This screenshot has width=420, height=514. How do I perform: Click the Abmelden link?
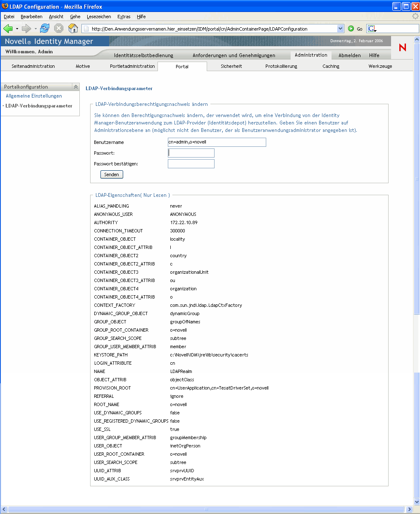[x=350, y=55]
